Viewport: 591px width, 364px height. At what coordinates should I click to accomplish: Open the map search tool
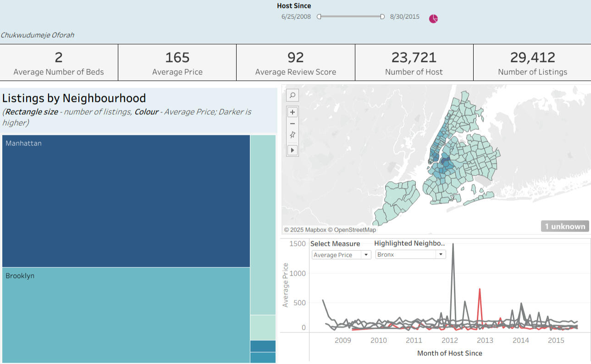(x=292, y=95)
